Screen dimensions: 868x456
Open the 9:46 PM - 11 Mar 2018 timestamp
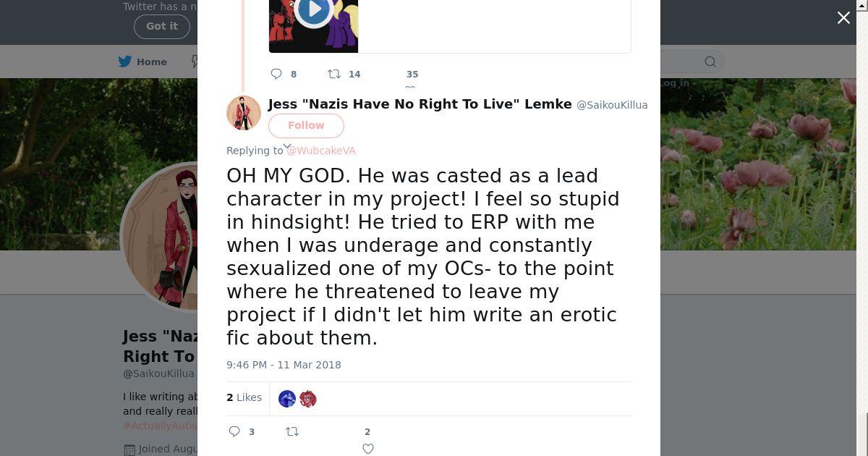(x=284, y=365)
